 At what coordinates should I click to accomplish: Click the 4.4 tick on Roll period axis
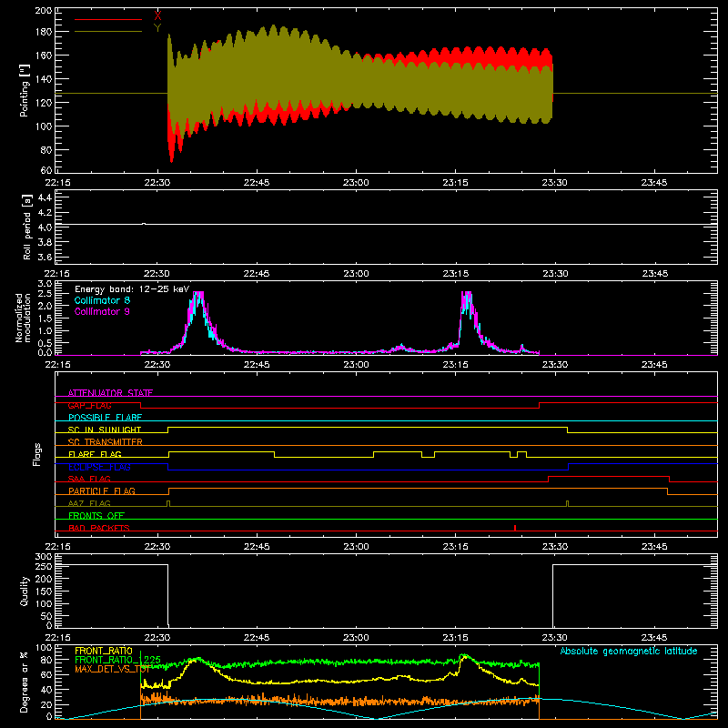[x=45, y=197]
